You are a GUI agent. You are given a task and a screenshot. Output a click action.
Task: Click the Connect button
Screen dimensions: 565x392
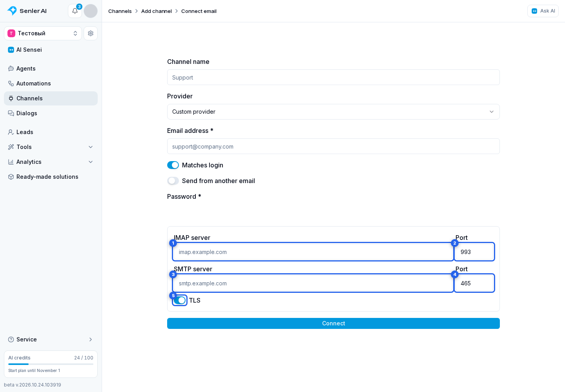(334, 323)
